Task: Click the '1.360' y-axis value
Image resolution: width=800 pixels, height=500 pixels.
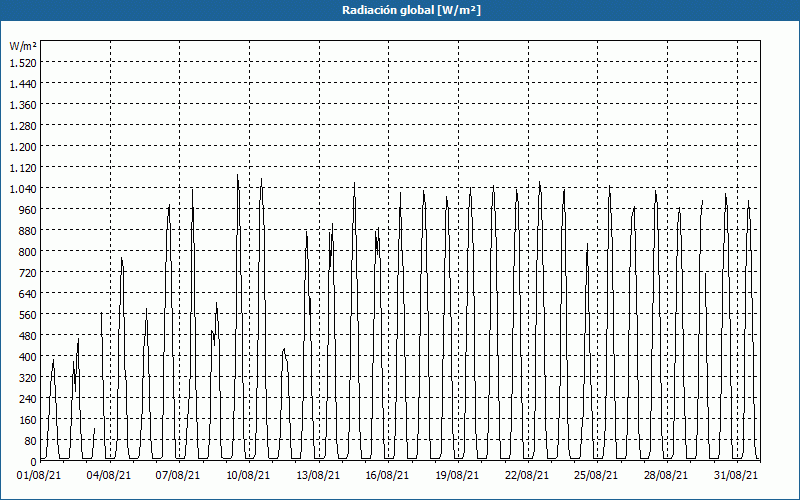Action: [23, 105]
